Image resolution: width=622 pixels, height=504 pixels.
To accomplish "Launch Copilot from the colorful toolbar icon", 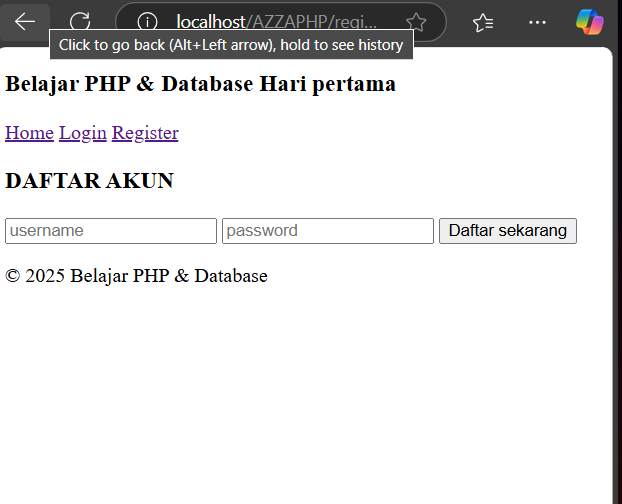I will 590,22.
